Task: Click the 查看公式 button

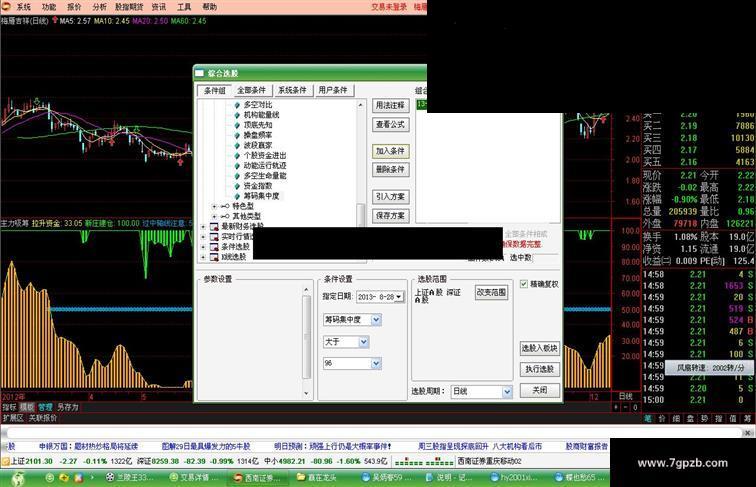Action: point(391,124)
